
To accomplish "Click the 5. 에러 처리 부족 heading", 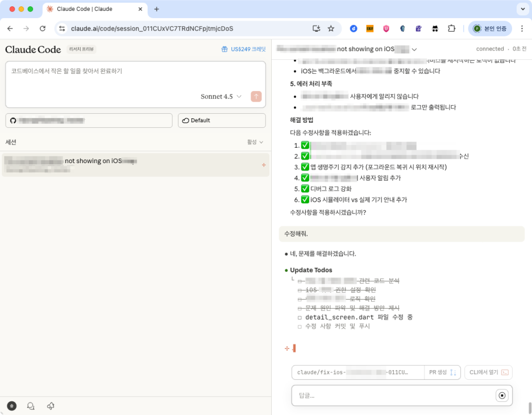I will (x=311, y=84).
